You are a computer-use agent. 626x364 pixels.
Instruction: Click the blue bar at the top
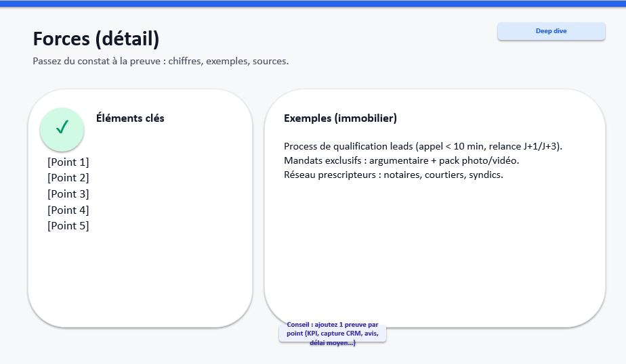(x=313, y=3)
